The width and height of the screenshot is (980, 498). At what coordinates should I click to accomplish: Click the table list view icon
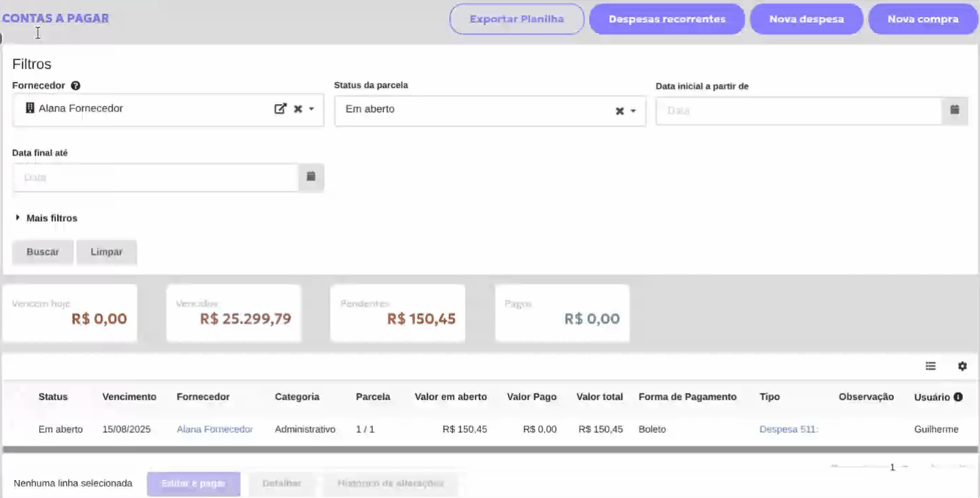(930, 366)
